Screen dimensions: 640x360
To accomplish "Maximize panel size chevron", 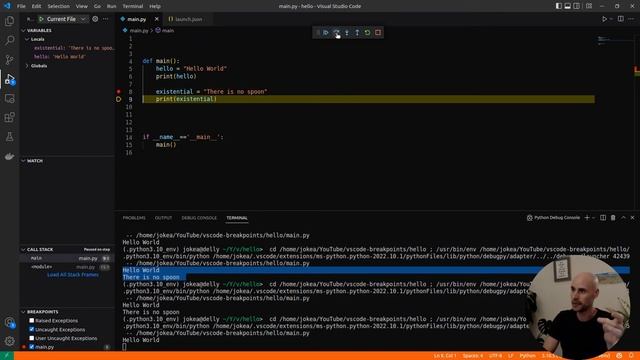I will tap(623, 218).
